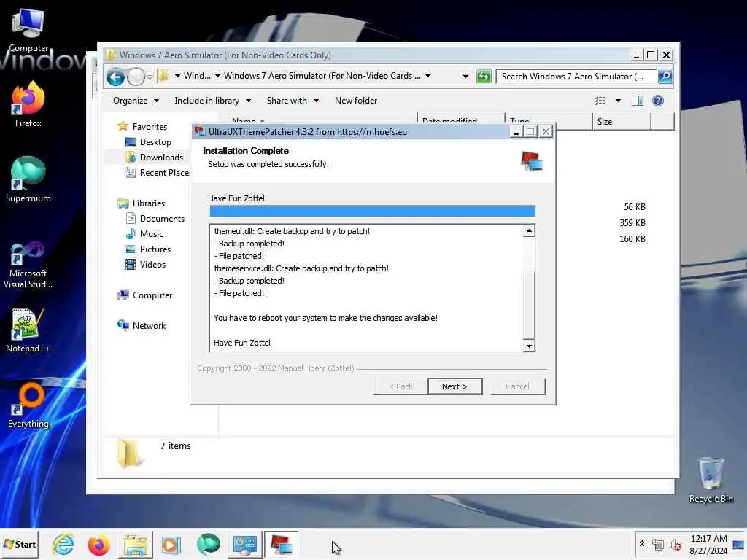Open Windows Explorer from the taskbar
The image size is (747, 560).
(x=135, y=545)
